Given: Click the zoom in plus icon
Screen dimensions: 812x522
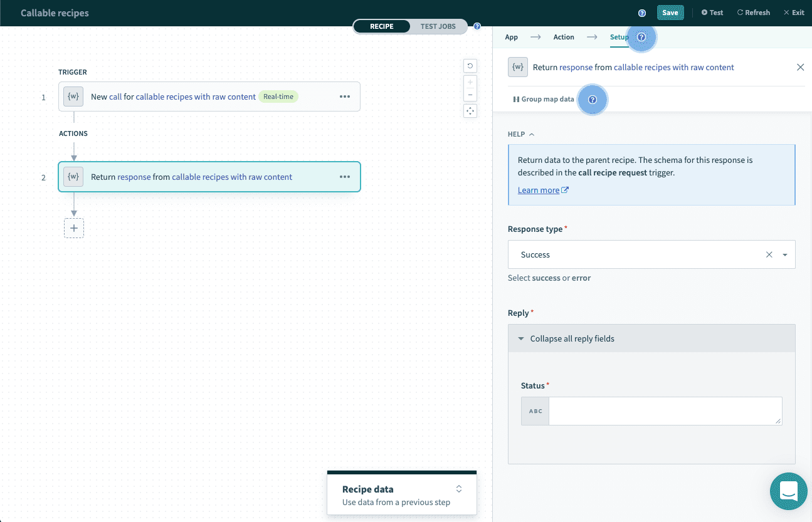Looking at the screenshot, I should [x=470, y=82].
